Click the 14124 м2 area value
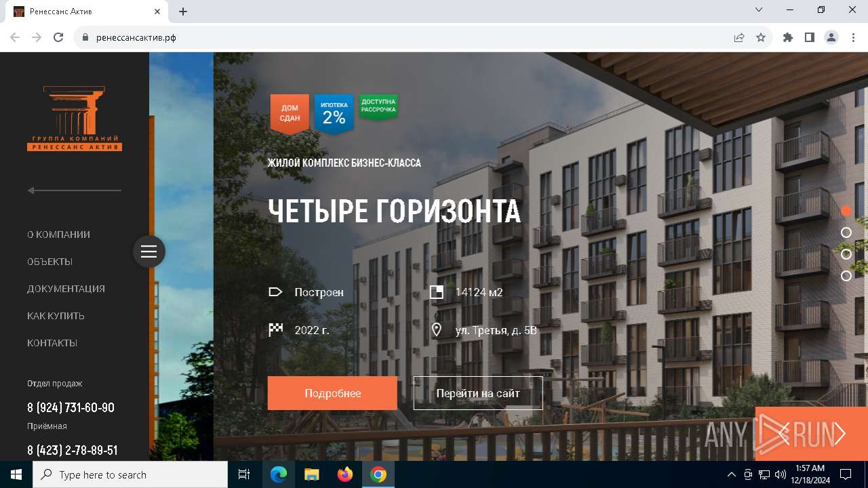Viewport: 868px width, 488px height. [x=479, y=292]
